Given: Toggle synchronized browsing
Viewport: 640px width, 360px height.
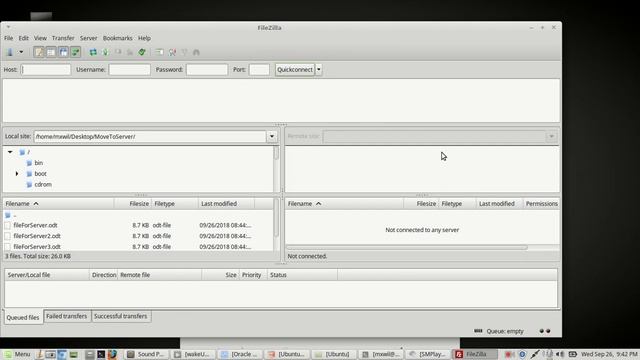Looking at the screenshot, I should click(x=184, y=52).
